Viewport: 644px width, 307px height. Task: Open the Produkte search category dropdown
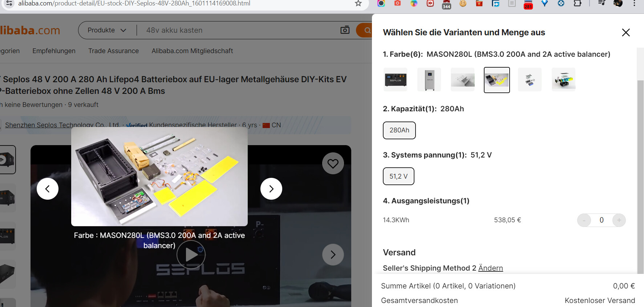[107, 30]
